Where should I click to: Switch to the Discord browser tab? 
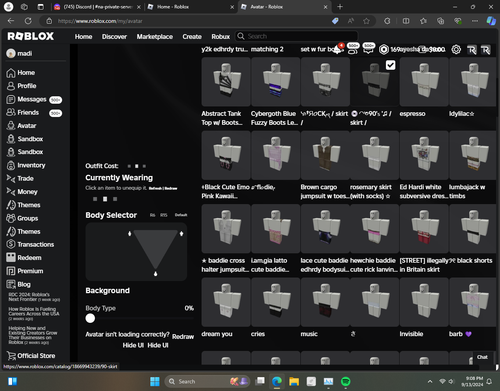[x=97, y=7]
